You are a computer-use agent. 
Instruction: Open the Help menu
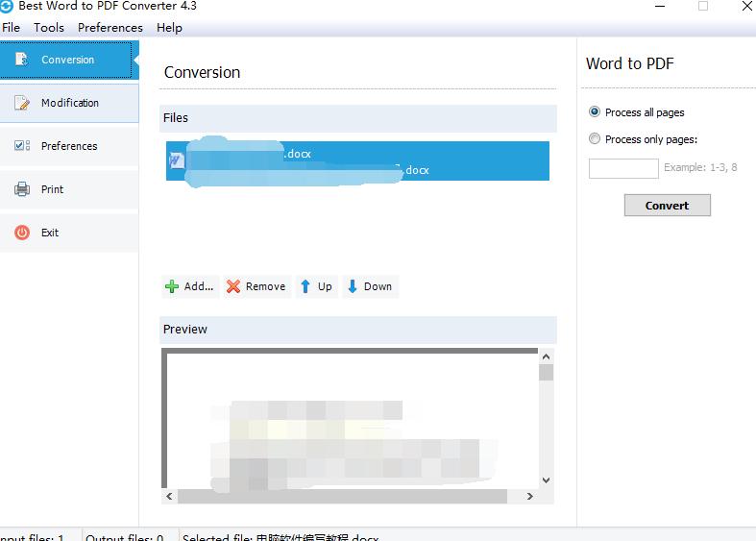(169, 28)
